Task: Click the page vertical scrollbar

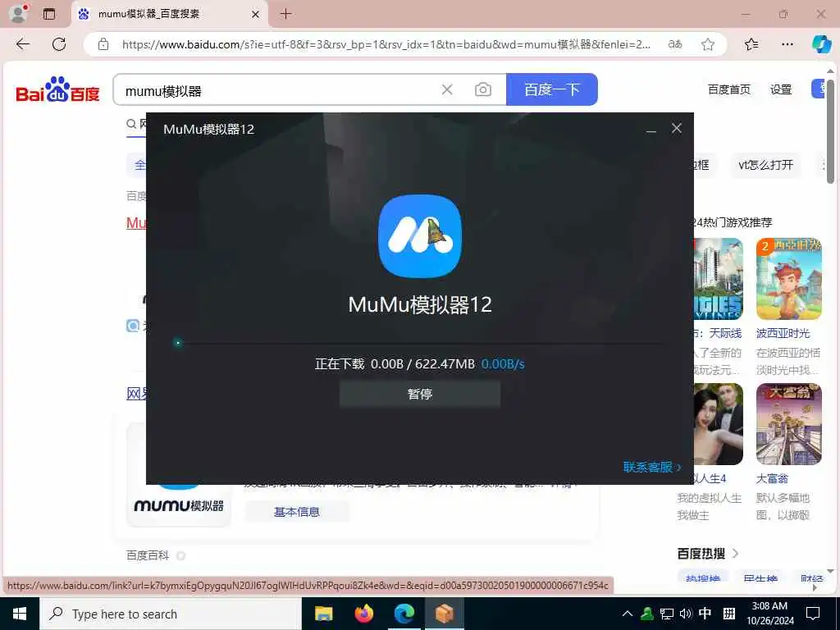Action: pyautogui.click(x=830, y=131)
